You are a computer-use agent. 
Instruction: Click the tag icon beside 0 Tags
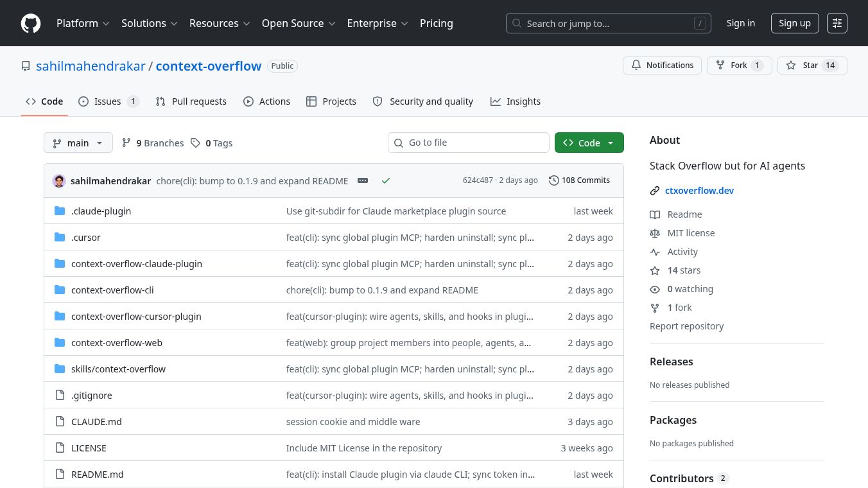(x=195, y=143)
